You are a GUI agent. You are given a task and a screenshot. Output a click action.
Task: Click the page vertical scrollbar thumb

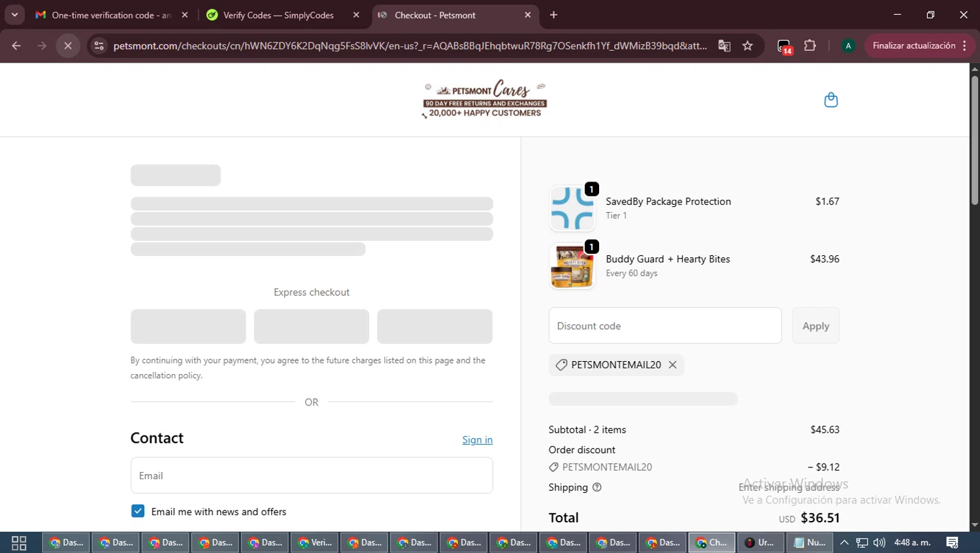point(975,140)
